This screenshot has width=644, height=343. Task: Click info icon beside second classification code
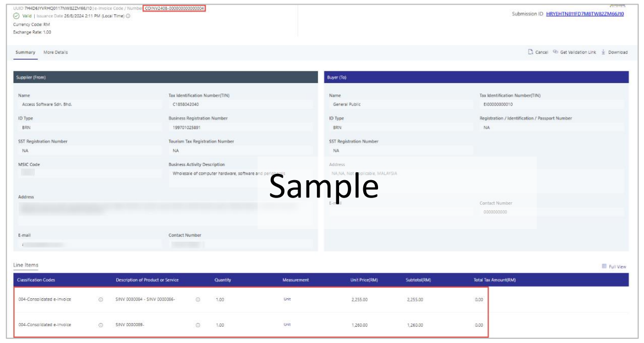point(100,325)
